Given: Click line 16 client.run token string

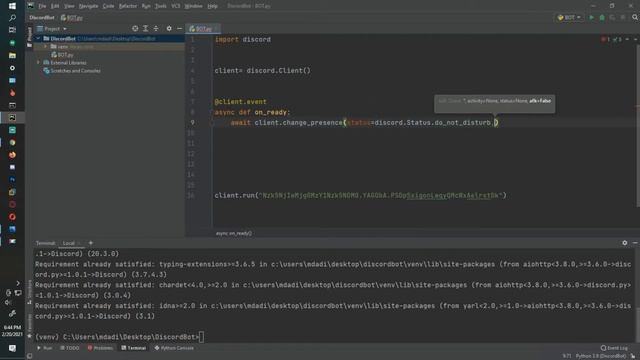Looking at the screenshot, I should pyautogui.click(x=380, y=196).
